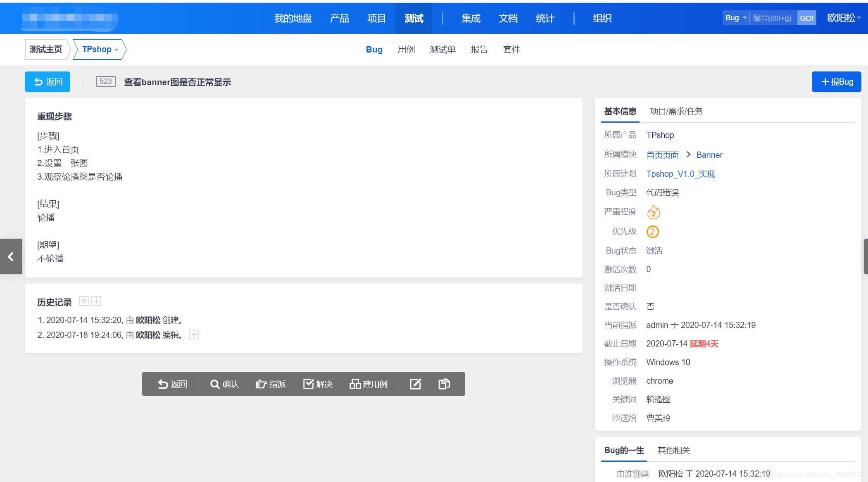Open 测试 in the top menu
This screenshot has height=482, width=868.
coord(414,18)
